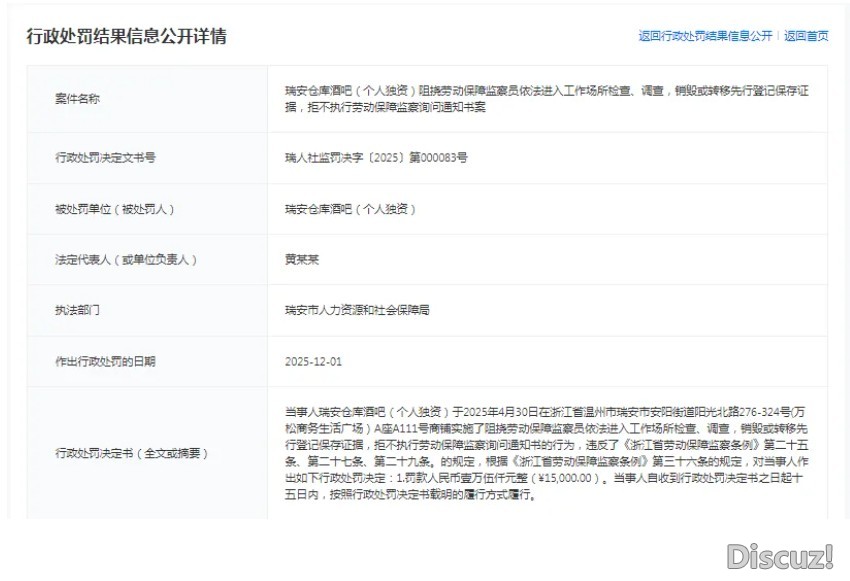This screenshot has width=850, height=581.
Task: Click the 行政处罚决定书（全文或摘要） row label
Action: [x=131, y=453]
